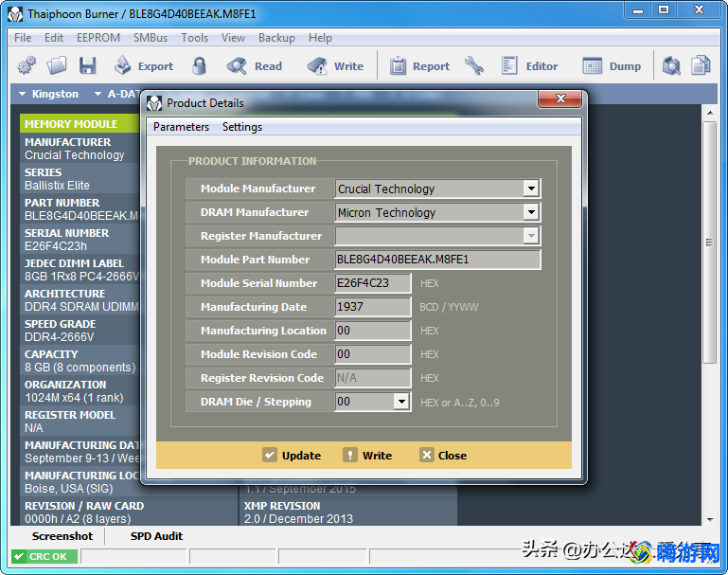Open the View menu
The image size is (728, 575).
(233, 38)
